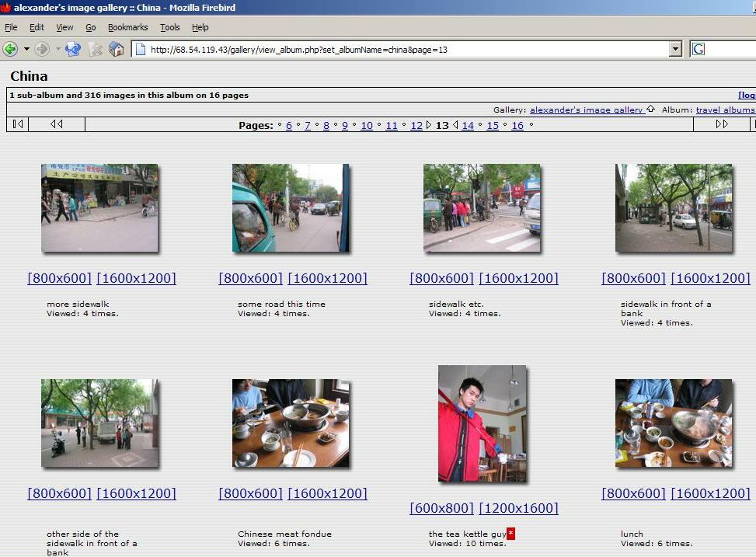
Task: Click the browser Back arrow button
Action: click(10, 49)
